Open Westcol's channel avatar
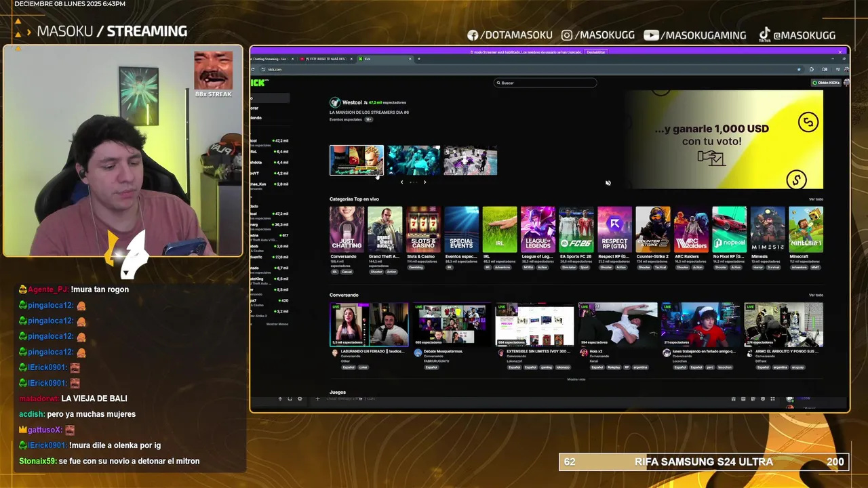Screen dimensions: 868x488 334,102
